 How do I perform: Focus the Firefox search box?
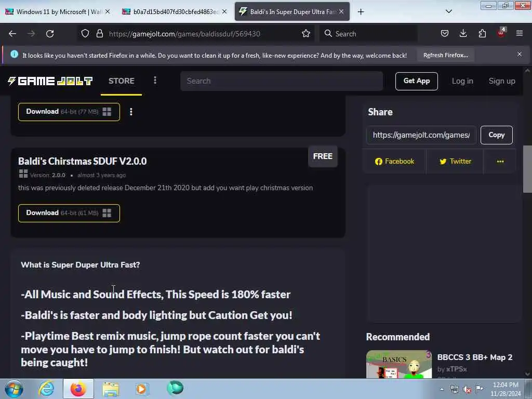pyautogui.click(x=368, y=34)
